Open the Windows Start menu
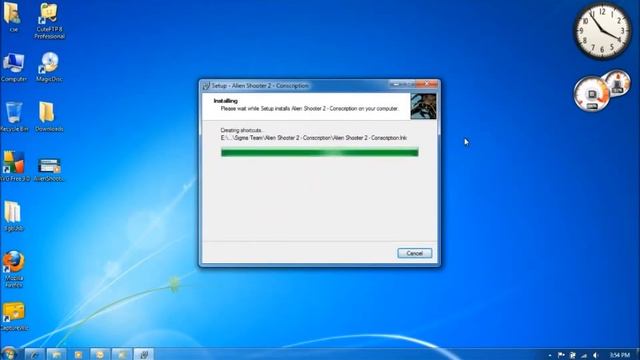This screenshot has height=360, width=640. (9, 353)
